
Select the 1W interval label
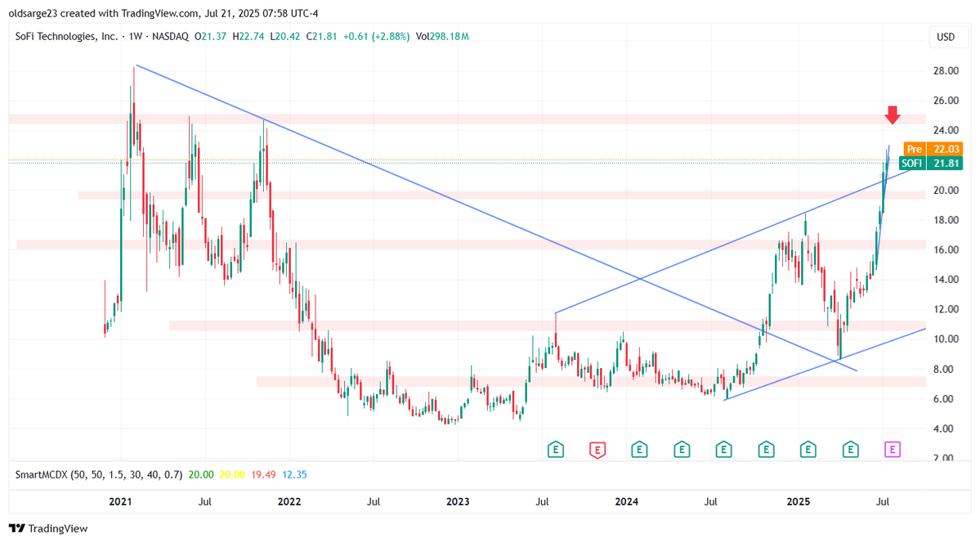tap(135, 36)
